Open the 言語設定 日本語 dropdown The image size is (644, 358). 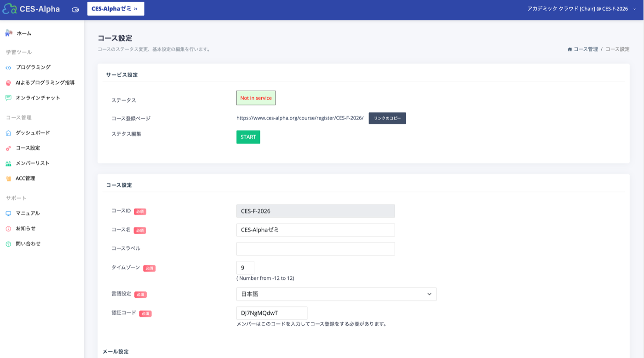tap(336, 294)
